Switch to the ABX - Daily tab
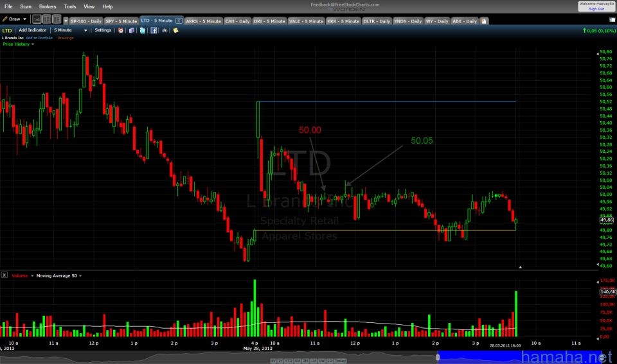The width and height of the screenshot is (617, 364). (x=464, y=21)
